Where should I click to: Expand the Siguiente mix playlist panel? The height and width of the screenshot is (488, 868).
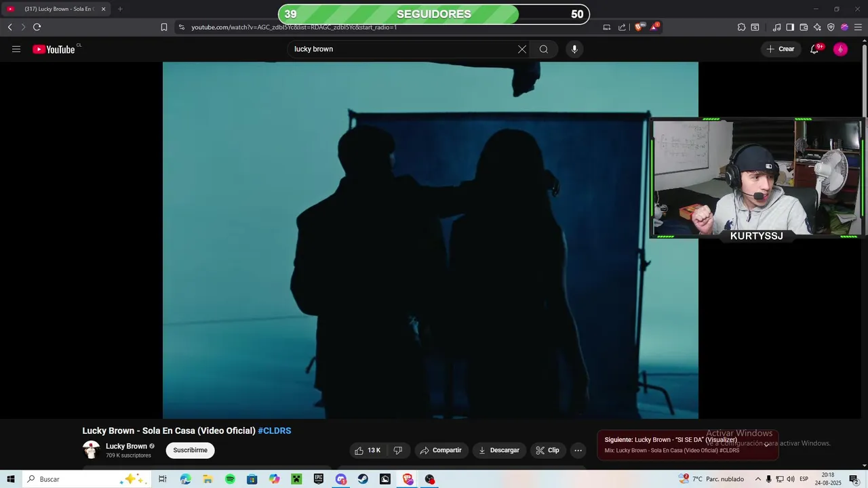click(x=766, y=445)
